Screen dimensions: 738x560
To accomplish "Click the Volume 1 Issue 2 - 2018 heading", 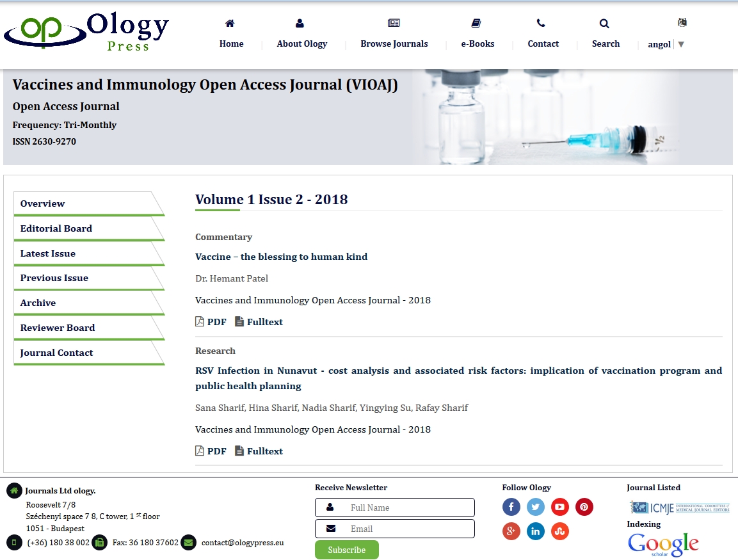I will [271, 200].
